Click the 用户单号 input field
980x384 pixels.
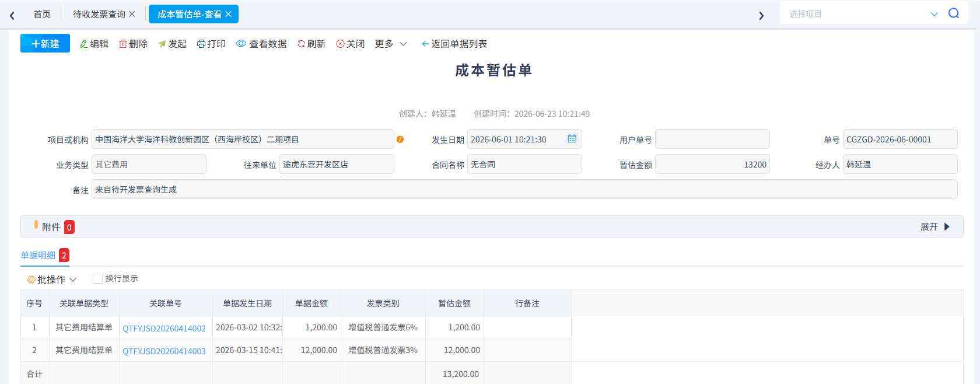pos(712,139)
